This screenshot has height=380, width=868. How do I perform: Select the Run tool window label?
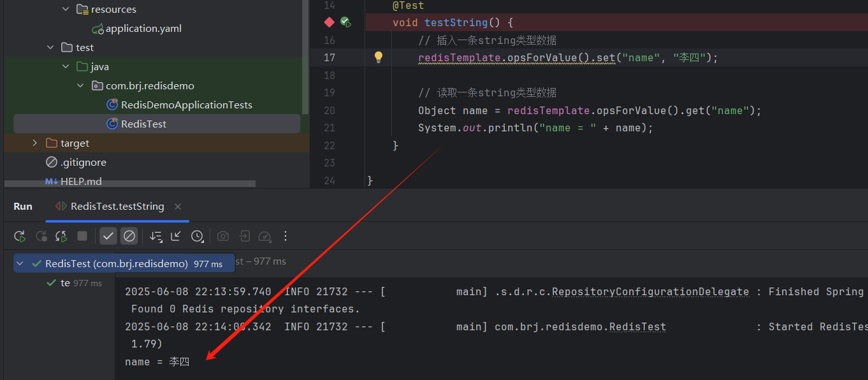pos(22,206)
